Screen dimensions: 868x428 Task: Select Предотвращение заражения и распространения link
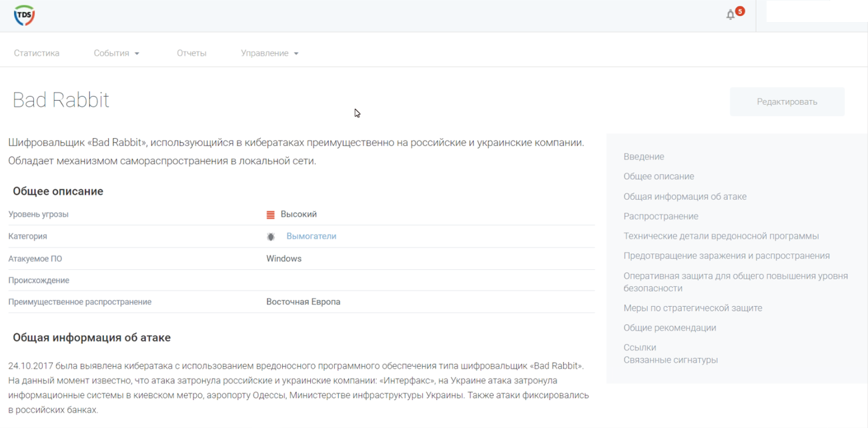[727, 255]
